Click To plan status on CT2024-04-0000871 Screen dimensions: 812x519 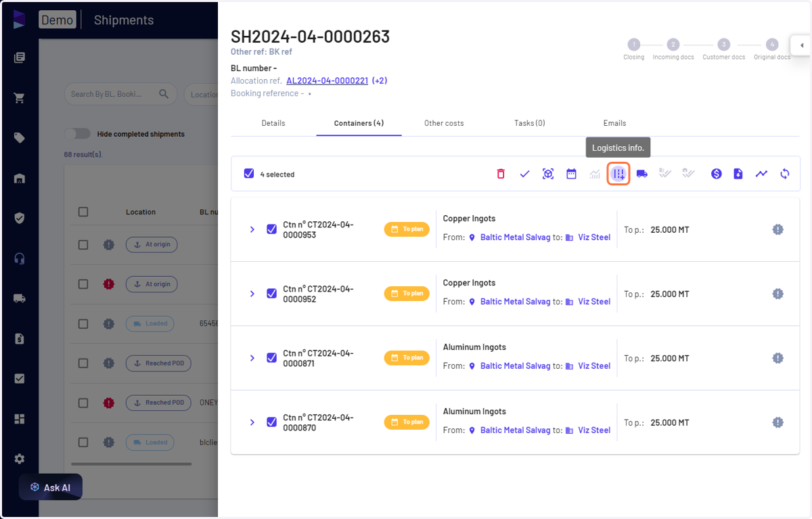coord(407,358)
